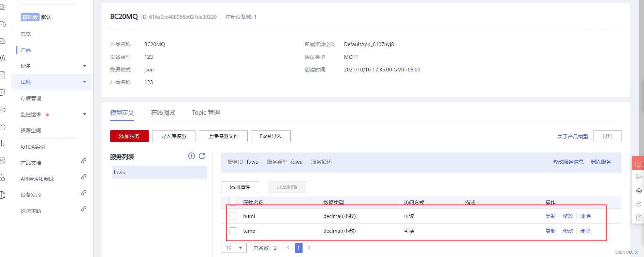Toggle the select-all checkbox in the attribute table header
The width and height of the screenshot is (644, 257).
[233, 202]
